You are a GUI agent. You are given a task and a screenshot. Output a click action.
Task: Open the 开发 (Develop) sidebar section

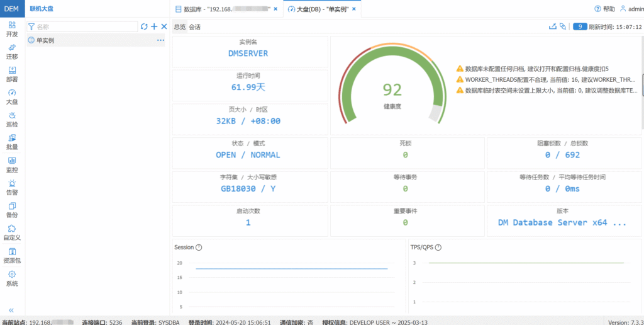12,28
